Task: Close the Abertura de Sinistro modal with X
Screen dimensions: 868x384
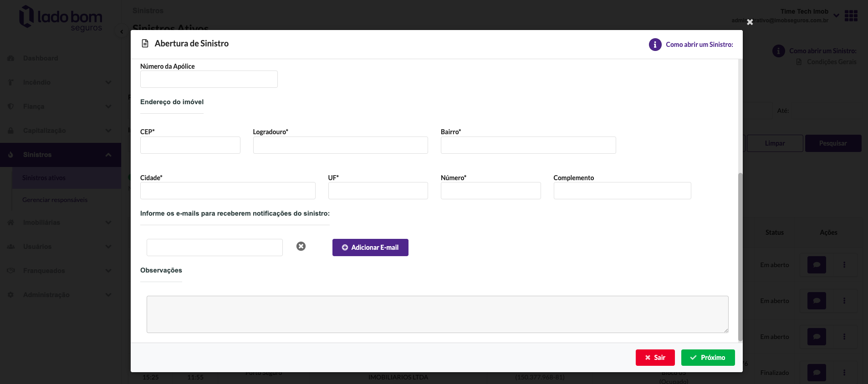Action: (750, 22)
